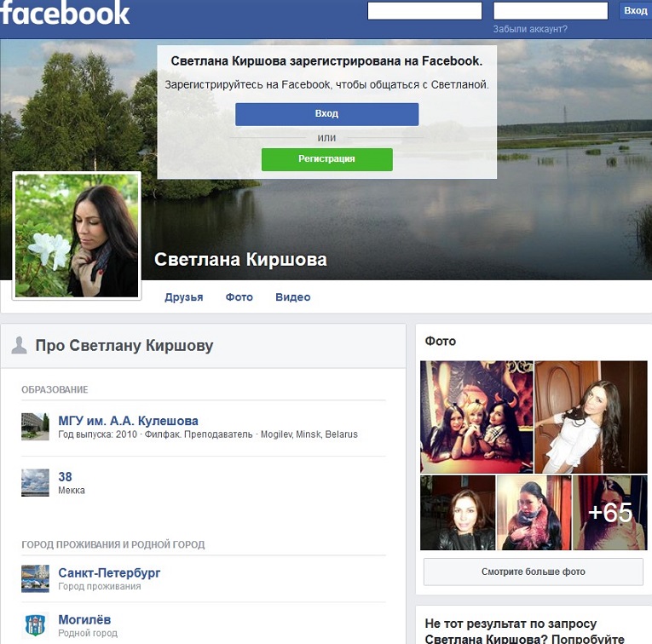Click the green Регистрация button

pos(326,159)
